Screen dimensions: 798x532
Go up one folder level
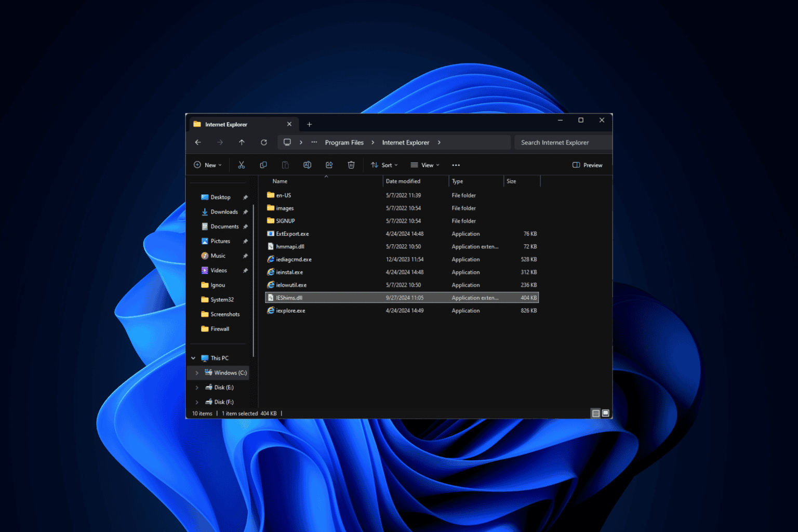coord(242,142)
